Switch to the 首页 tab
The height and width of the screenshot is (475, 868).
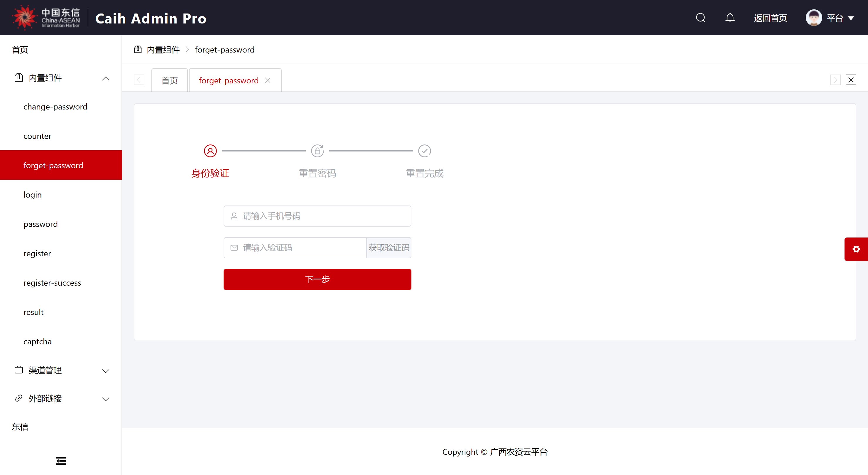(170, 80)
